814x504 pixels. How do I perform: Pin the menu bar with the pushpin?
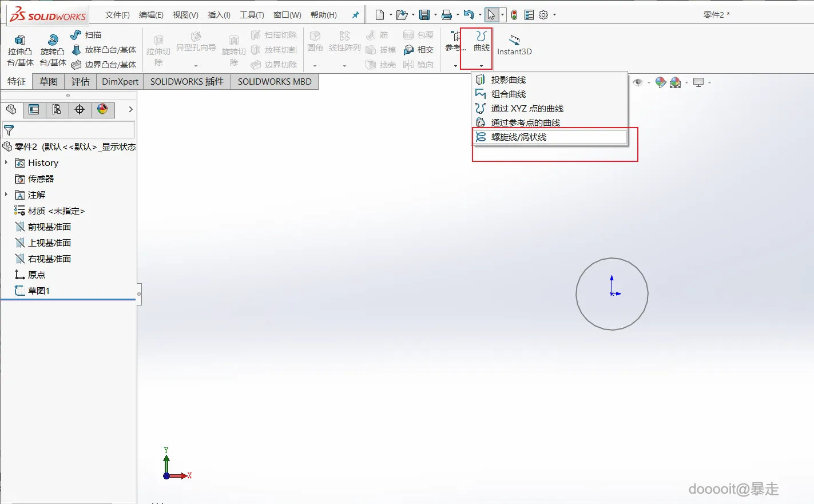355,15
